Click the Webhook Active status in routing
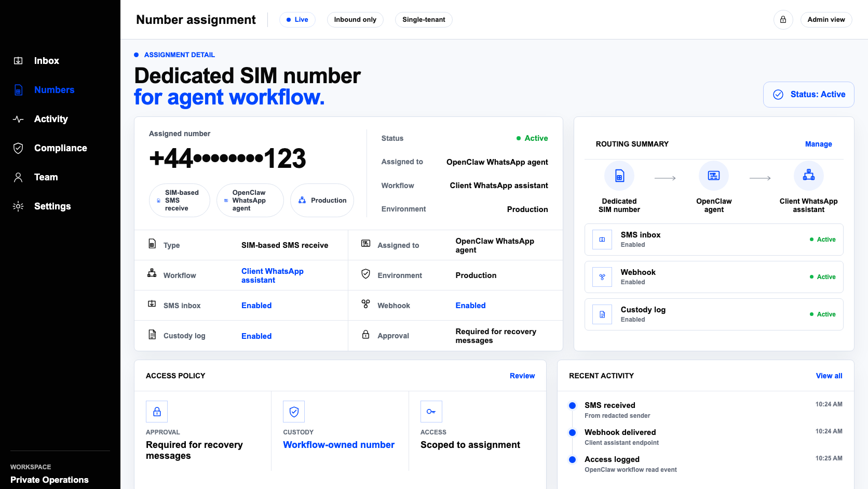The height and width of the screenshot is (489, 868). tap(823, 277)
